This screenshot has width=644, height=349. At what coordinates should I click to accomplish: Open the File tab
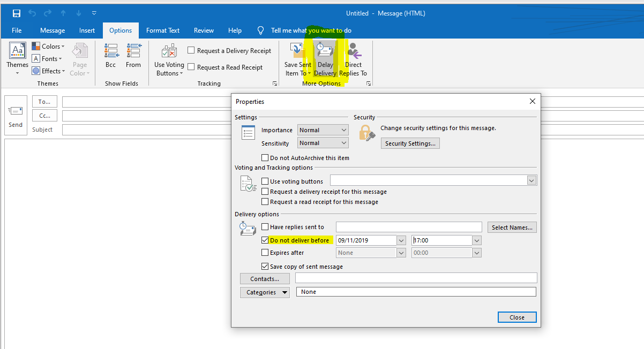[x=17, y=31]
